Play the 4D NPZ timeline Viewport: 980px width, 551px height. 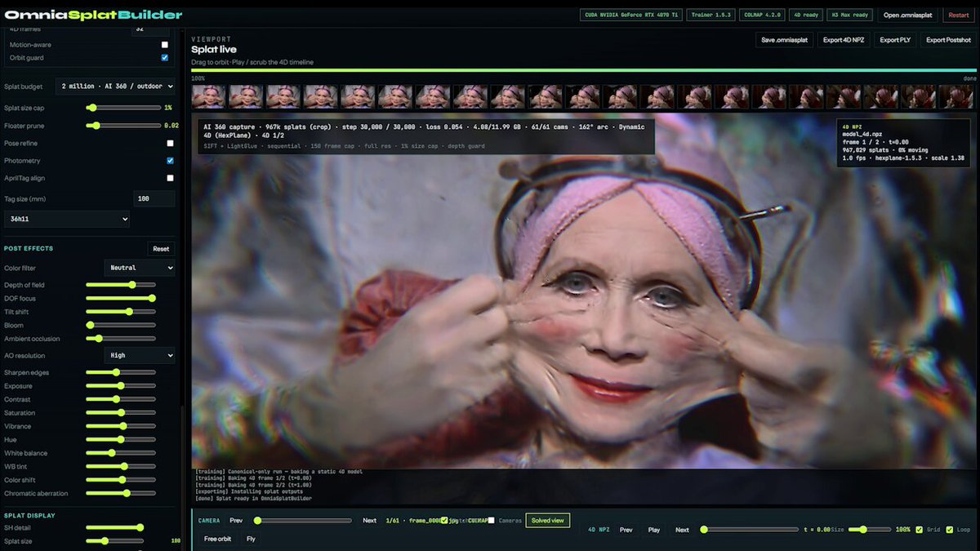[x=654, y=530]
